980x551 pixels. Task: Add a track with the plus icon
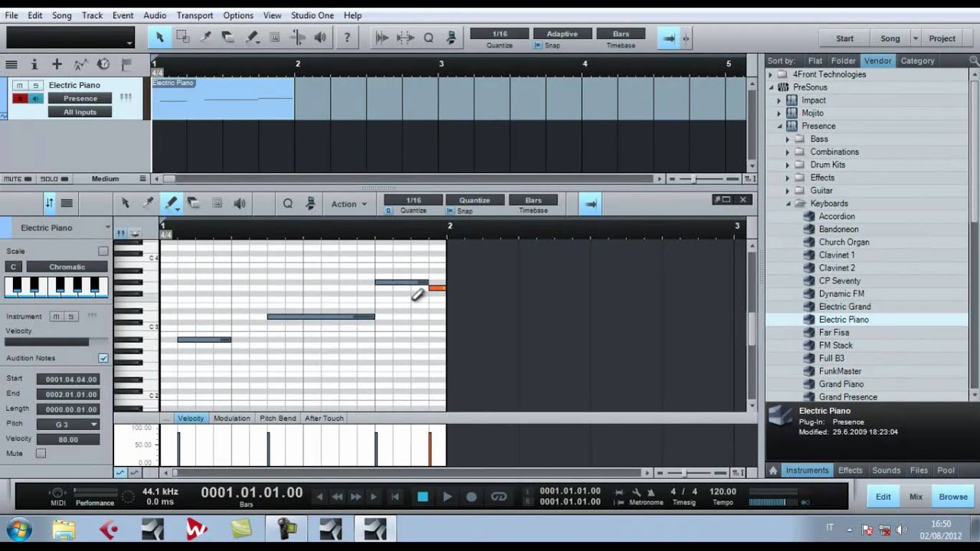[57, 64]
